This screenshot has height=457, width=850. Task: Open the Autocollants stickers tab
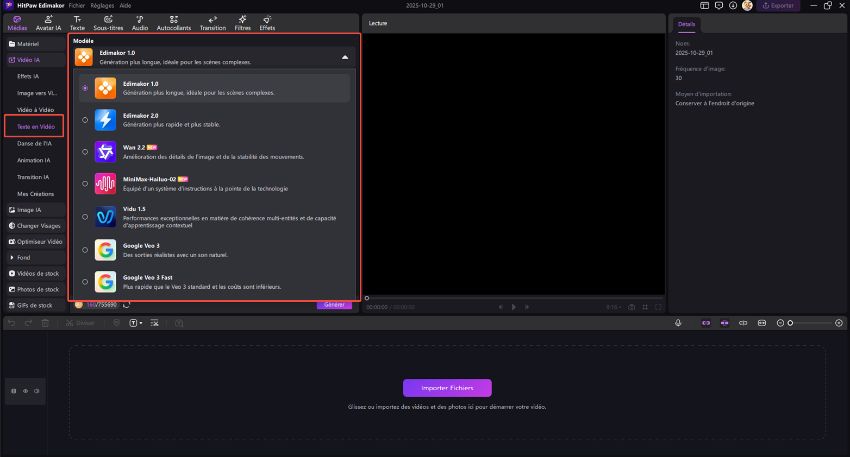(x=173, y=23)
